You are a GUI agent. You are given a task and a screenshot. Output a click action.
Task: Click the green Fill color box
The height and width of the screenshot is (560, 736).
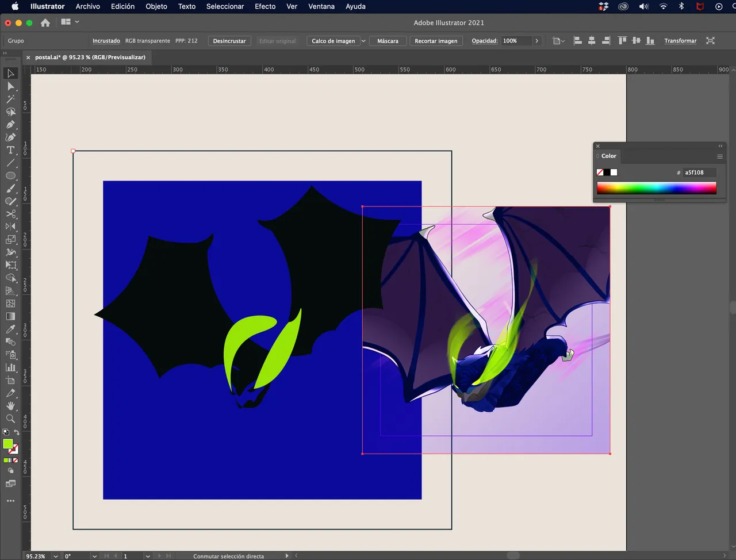click(x=7, y=444)
